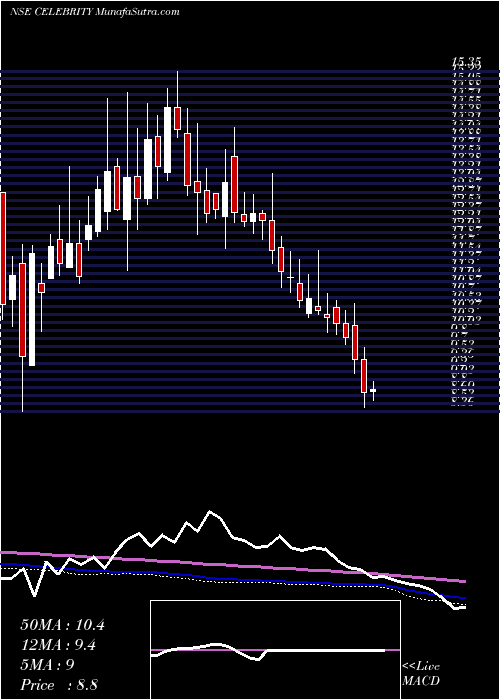The width and height of the screenshot is (500, 700).
Task: Click the 50MA : 10.4 value
Action: point(62,625)
